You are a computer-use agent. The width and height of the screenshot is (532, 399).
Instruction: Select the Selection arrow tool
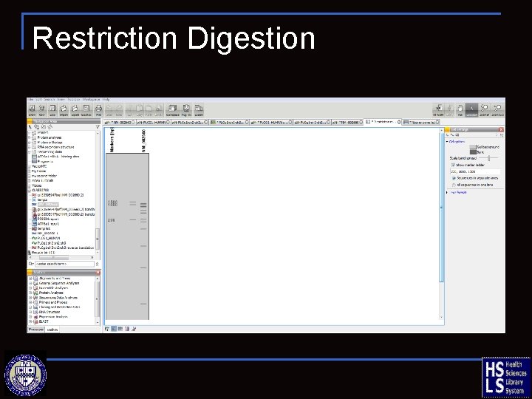click(x=471, y=110)
